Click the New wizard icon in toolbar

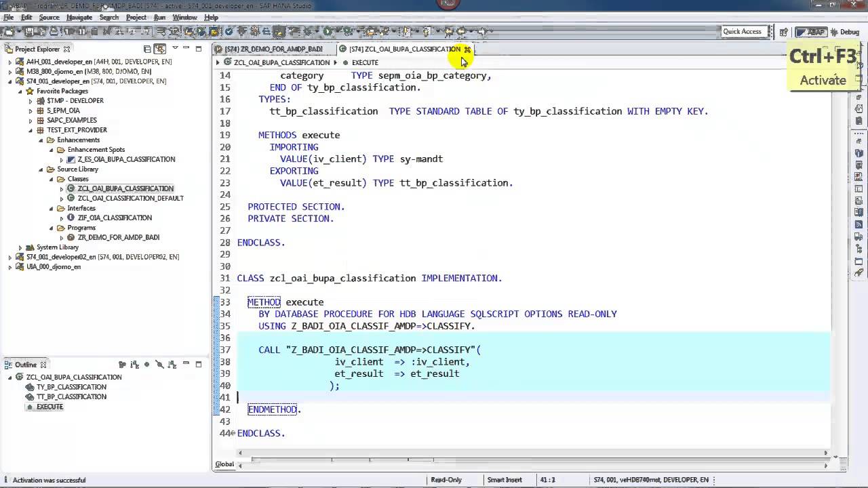point(9,31)
